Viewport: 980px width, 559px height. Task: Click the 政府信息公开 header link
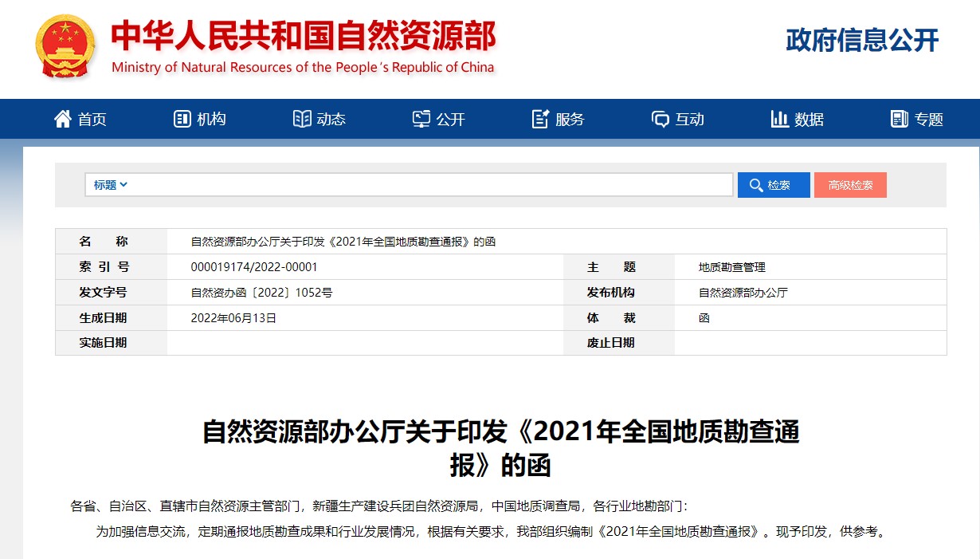tap(862, 40)
